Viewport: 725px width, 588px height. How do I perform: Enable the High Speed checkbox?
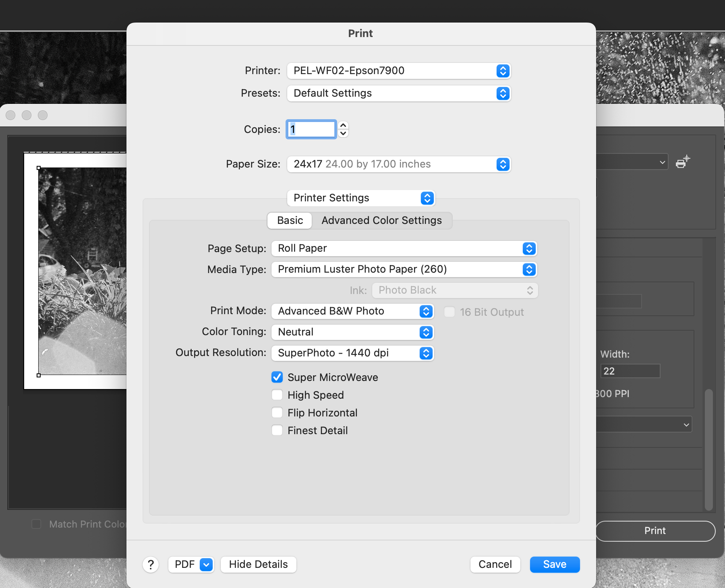tap(277, 395)
